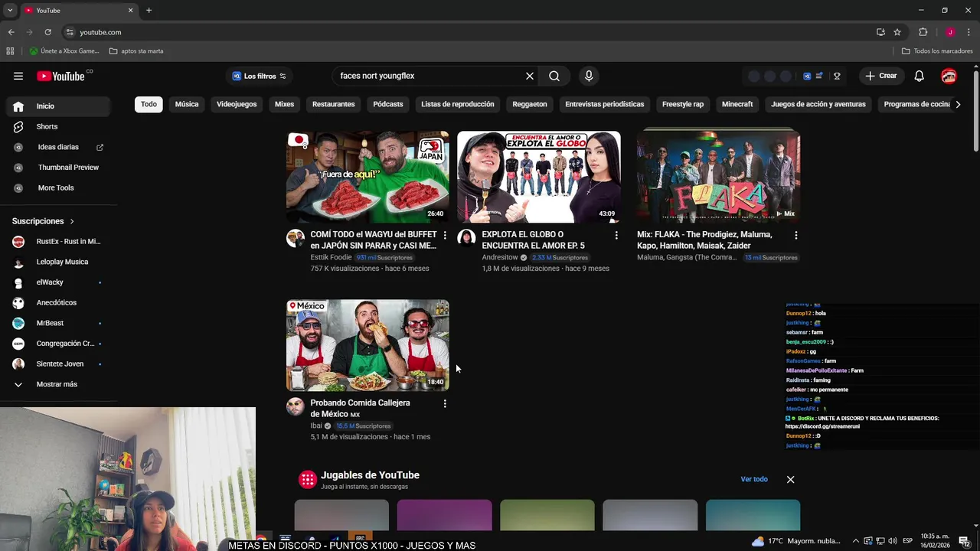This screenshot has width=980, height=551.
Task: Play the Mix: FLAKA thumbnail
Action: pos(719,177)
